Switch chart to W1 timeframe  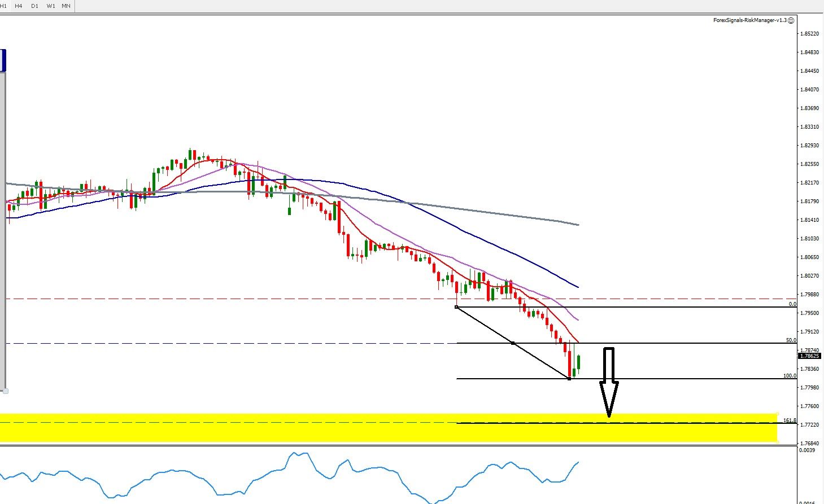(x=51, y=6)
